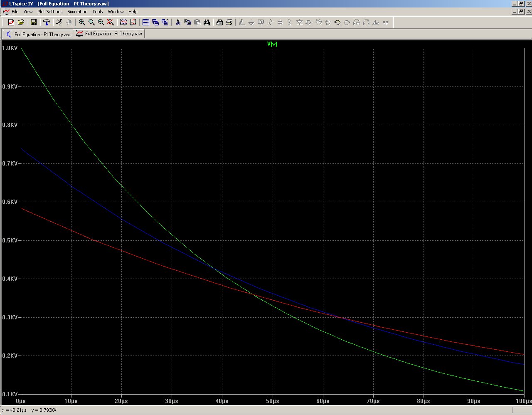The height and width of the screenshot is (415, 532).
Task: Open the Control Panel hammer icon
Action: [x=47, y=22]
